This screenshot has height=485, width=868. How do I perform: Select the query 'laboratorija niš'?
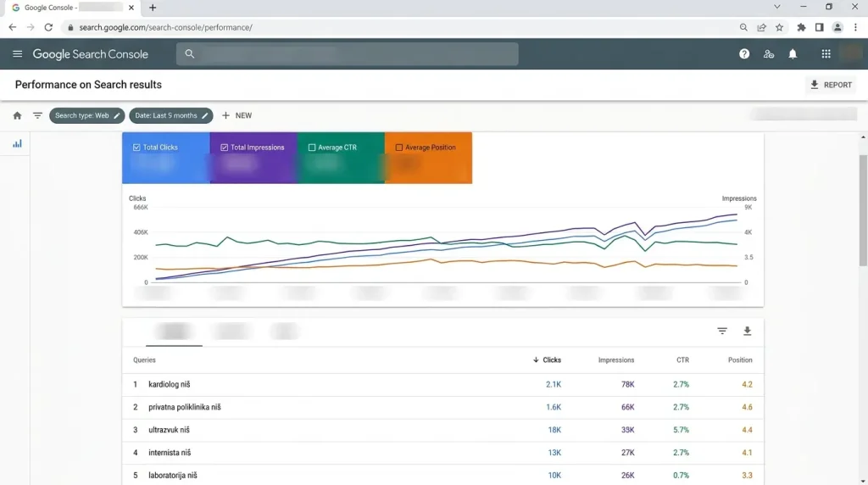pos(173,475)
